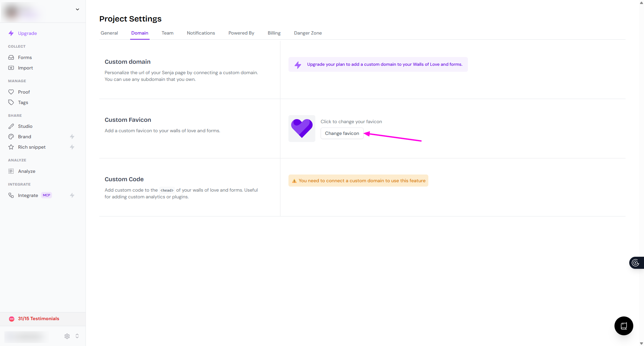Switch to the General tab
Screen dimensions: 644x346
click(x=109, y=33)
